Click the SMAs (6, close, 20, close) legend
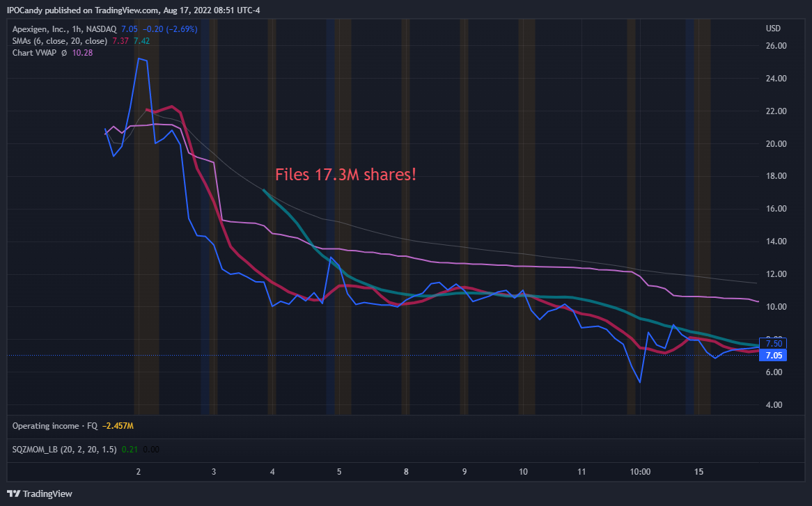 pos(60,41)
